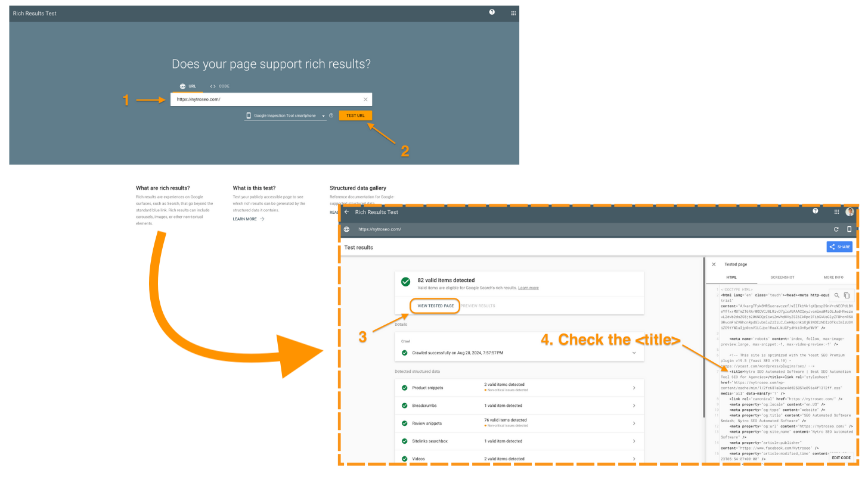
Task: Switch to the SCREENSHOT tab
Action: [782, 278]
